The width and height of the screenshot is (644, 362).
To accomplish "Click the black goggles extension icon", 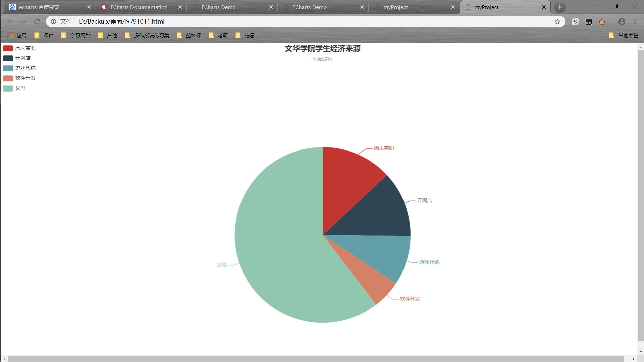I will 588,22.
